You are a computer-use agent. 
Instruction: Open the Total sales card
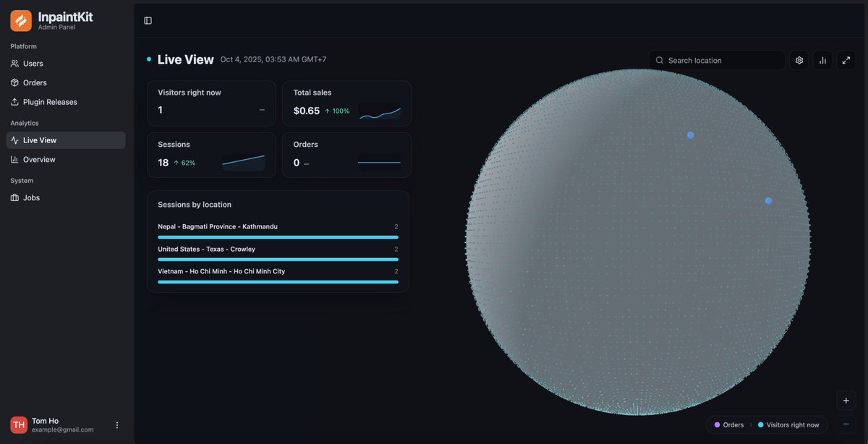[346, 103]
